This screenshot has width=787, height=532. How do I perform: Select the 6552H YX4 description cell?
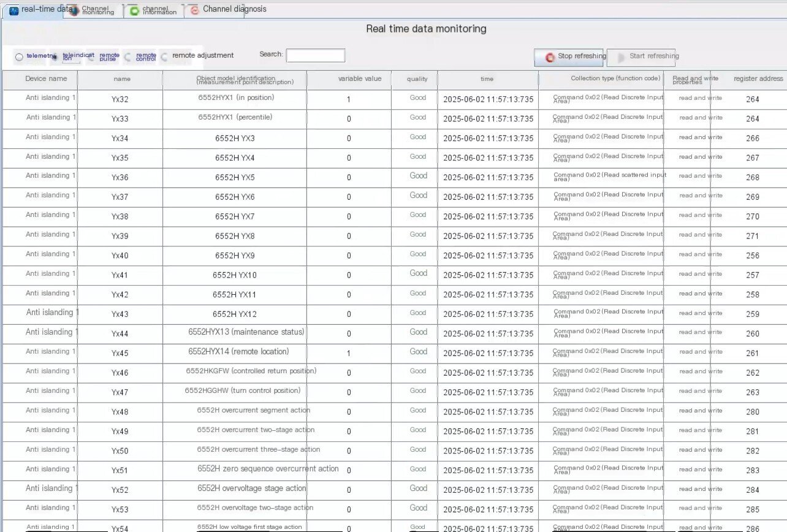pos(235,159)
